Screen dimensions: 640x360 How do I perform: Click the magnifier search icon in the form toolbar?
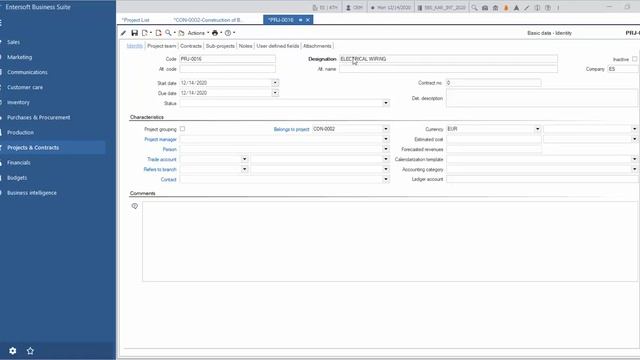(168, 33)
